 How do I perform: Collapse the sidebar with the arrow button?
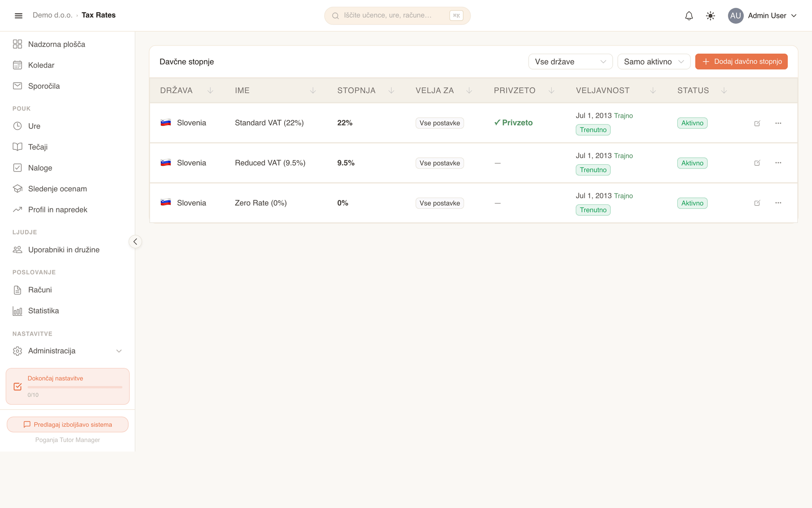point(135,242)
